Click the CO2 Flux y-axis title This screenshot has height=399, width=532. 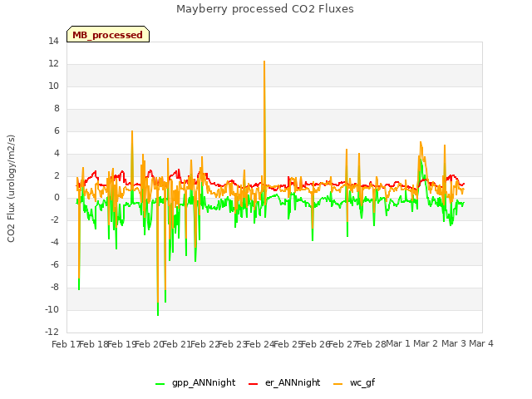point(11,189)
